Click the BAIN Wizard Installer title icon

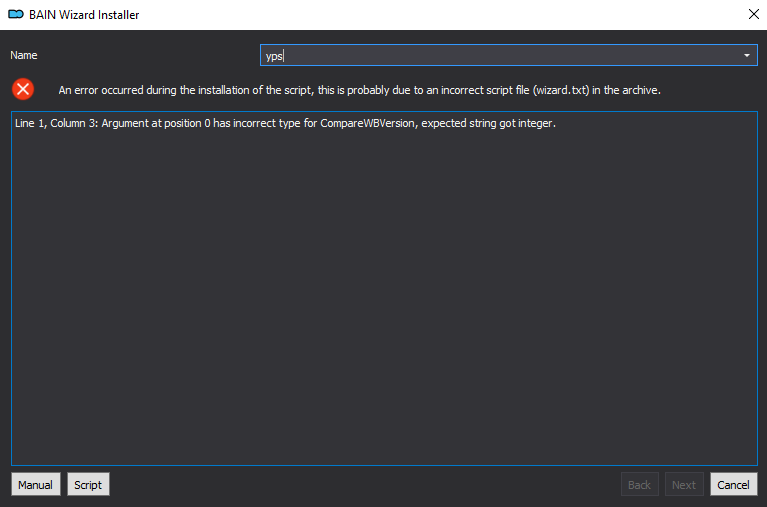click(16, 15)
